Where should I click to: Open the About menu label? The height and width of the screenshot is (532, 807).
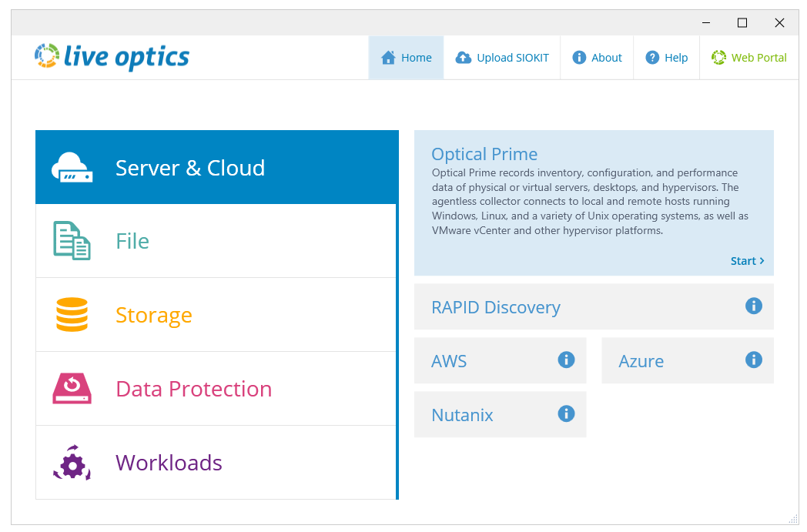click(x=606, y=58)
